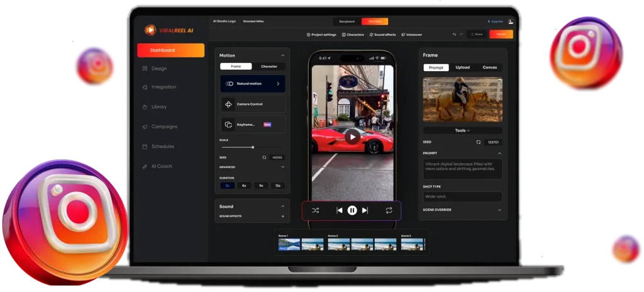Click the Keyframe icon

[228, 125]
